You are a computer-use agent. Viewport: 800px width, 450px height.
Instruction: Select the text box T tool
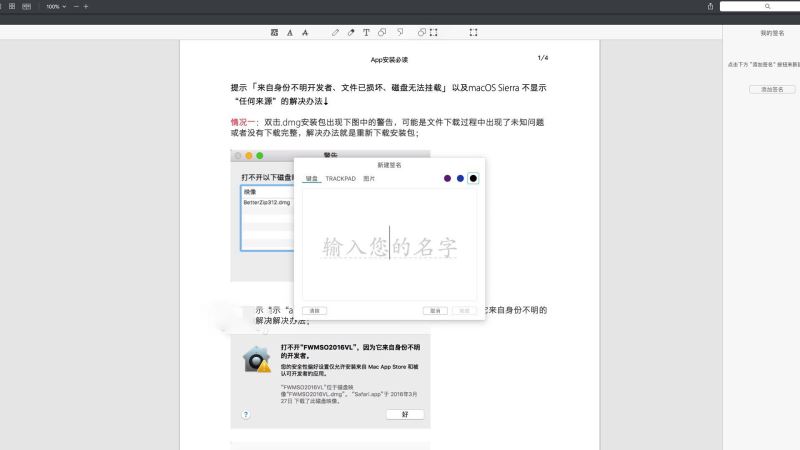coord(366,33)
